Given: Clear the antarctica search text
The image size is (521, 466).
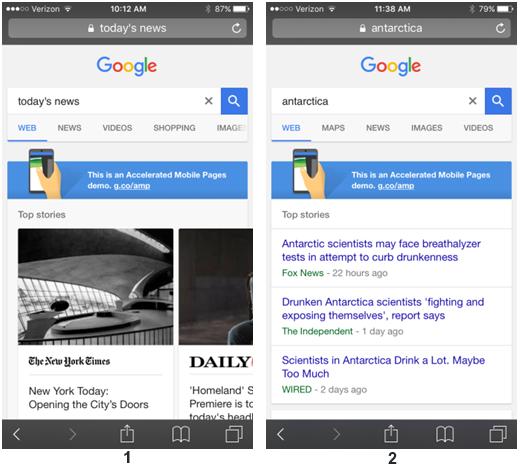Looking at the screenshot, I should click(472, 101).
